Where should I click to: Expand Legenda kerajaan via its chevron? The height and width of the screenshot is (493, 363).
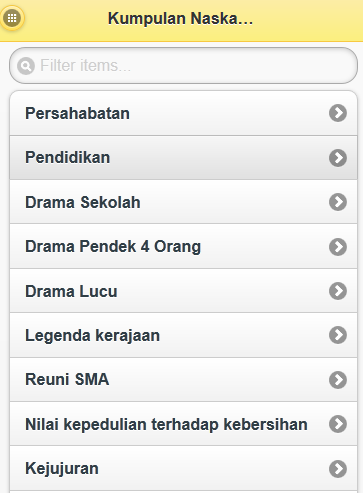[338, 335]
